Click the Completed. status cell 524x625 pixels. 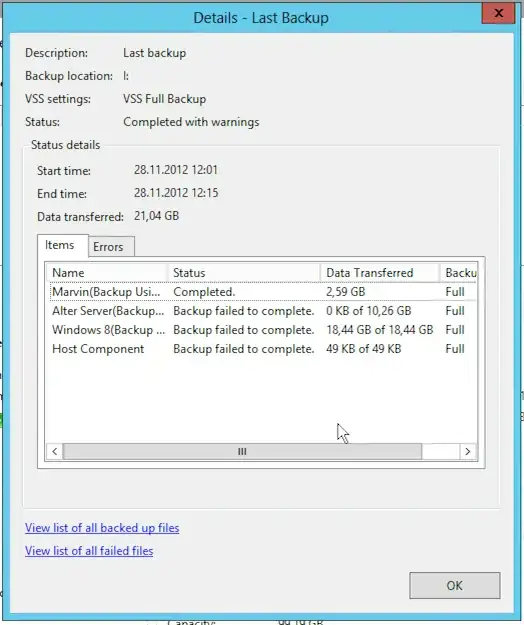click(204, 292)
